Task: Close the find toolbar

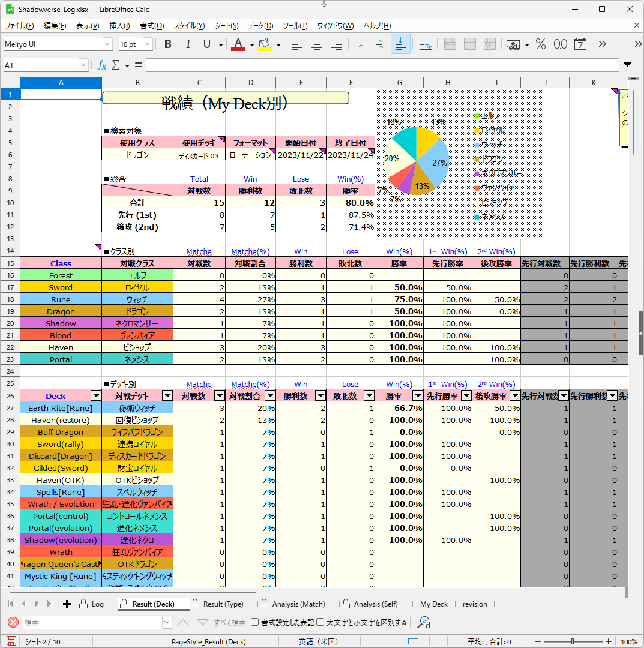Action: [x=13, y=622]
